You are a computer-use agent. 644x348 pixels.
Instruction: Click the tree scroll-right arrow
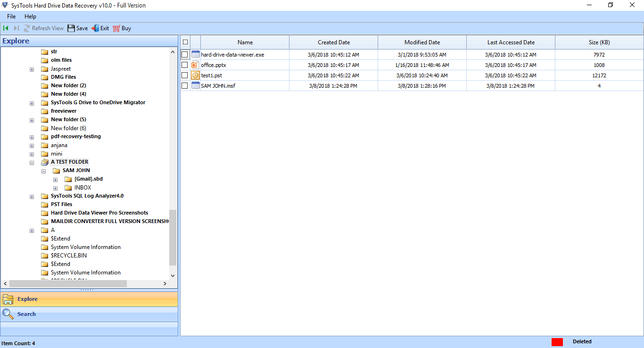click(x=165, y=283)
